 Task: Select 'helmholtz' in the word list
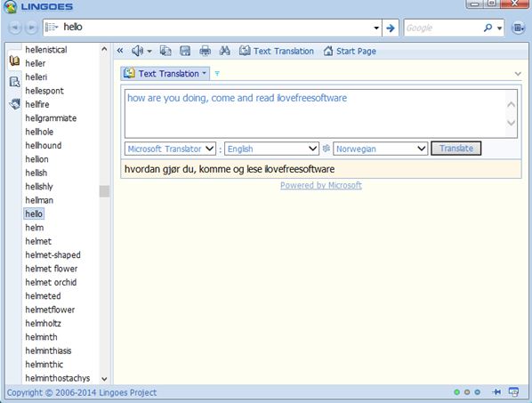[x=43, y=323]
